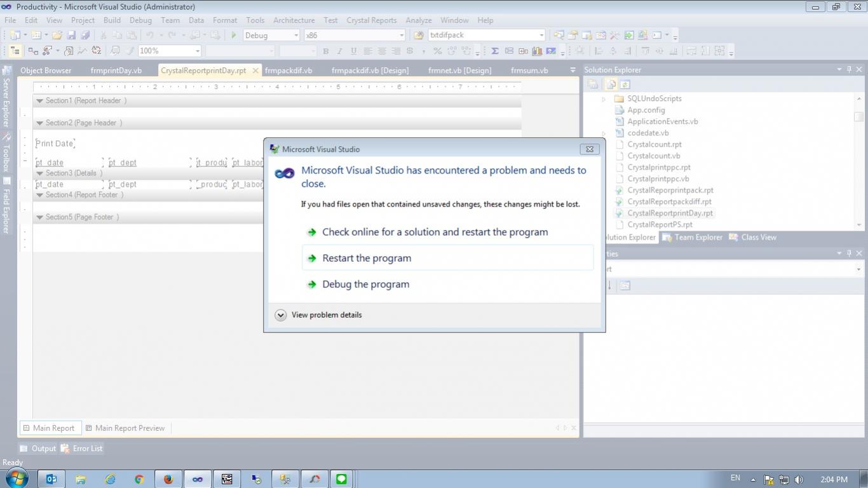This screenshot has height=488, width=868.
Task: Open the Architecture menu
Action: 294,20
